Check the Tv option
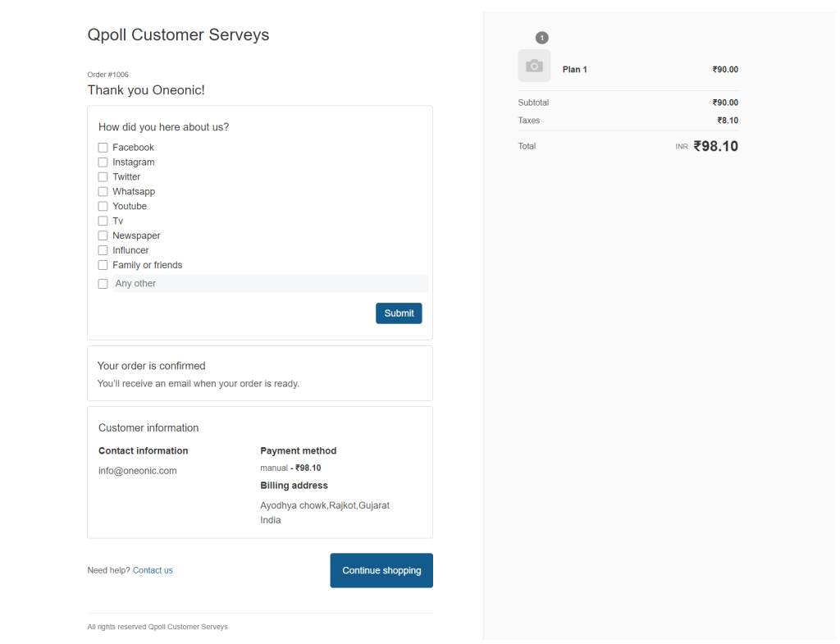 [103, 221]
